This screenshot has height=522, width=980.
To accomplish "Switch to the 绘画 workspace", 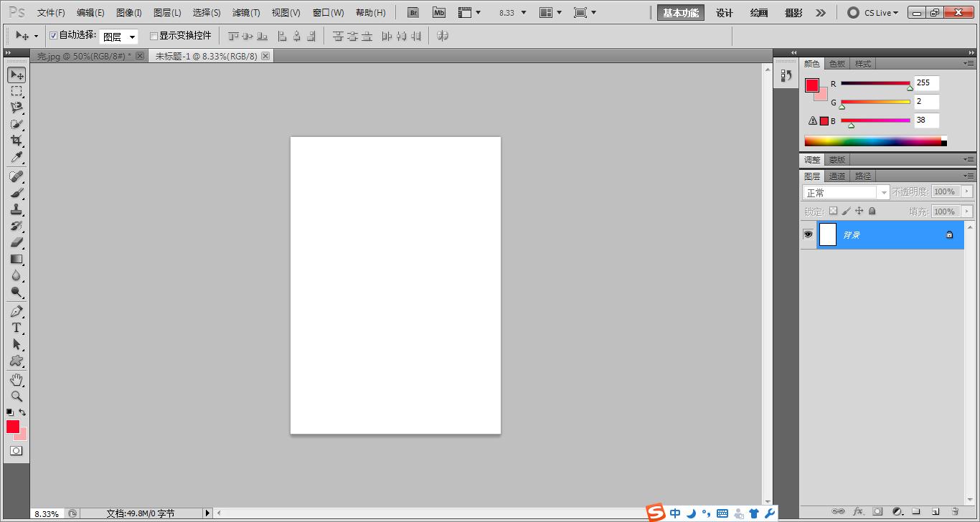I will 759,13.
